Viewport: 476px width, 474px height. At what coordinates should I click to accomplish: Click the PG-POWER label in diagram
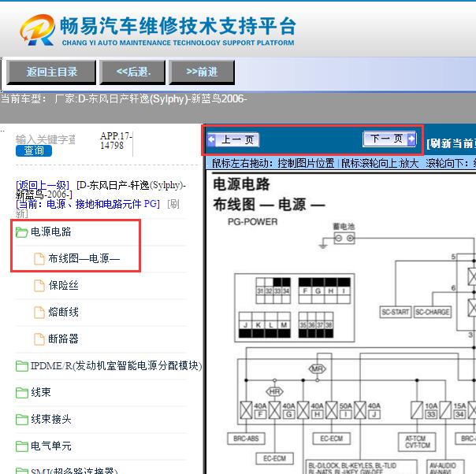pos(252,222)
